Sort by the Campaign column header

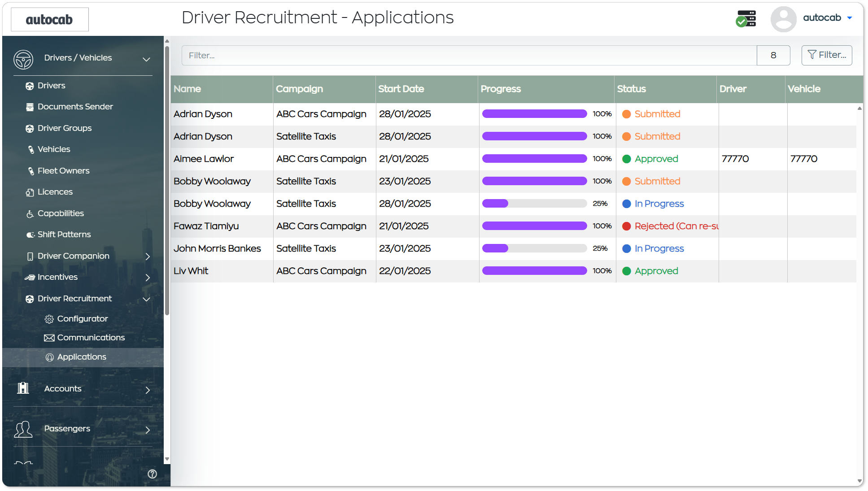[324, 89]
